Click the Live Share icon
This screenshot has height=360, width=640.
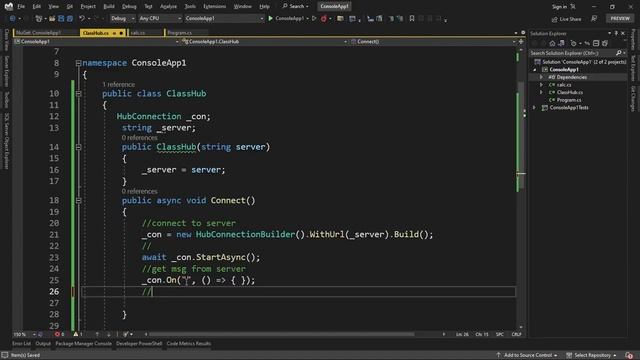coord(554,19)
